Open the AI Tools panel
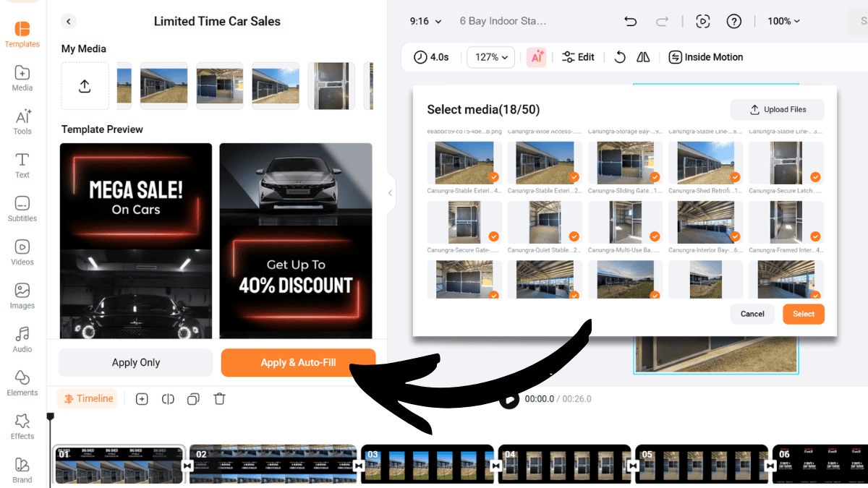This screenshot has width=868, height=488. 22,122
